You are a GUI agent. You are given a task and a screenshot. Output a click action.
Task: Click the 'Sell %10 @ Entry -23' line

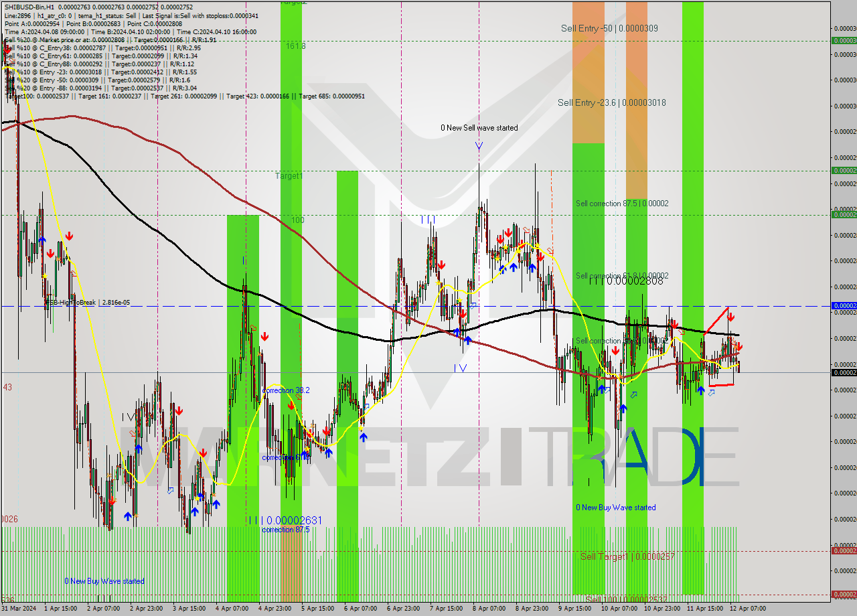[x=100, y=72]
